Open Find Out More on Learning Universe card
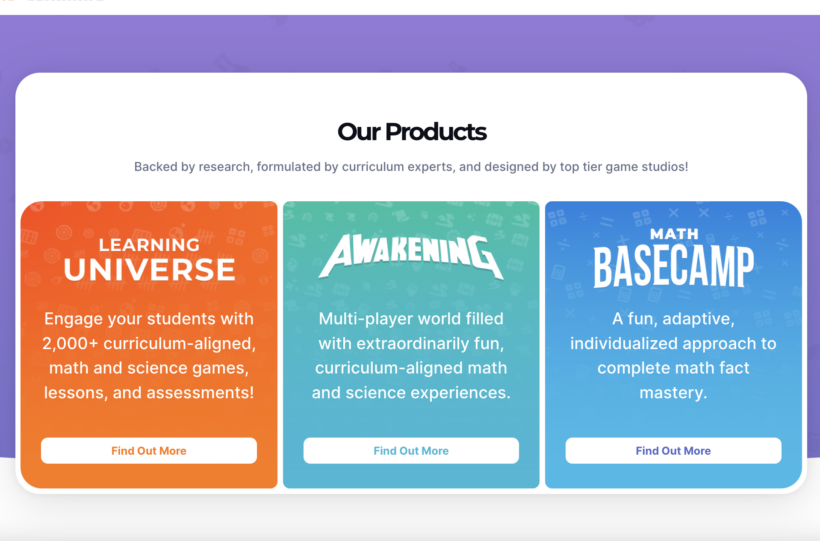Image resolution: width=820 pixels, height=541 pixels. point(149,451)
